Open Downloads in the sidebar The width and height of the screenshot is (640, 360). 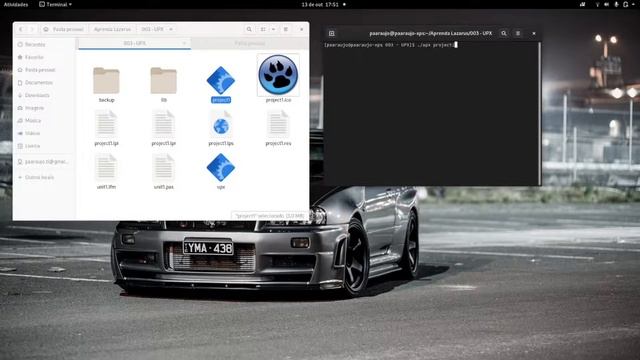44,95
